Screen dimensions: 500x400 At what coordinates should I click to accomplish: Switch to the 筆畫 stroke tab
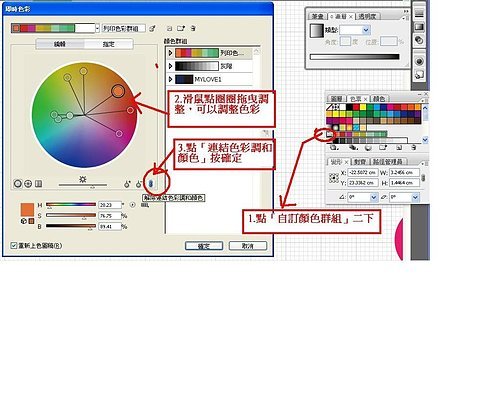tap(317, 16)
